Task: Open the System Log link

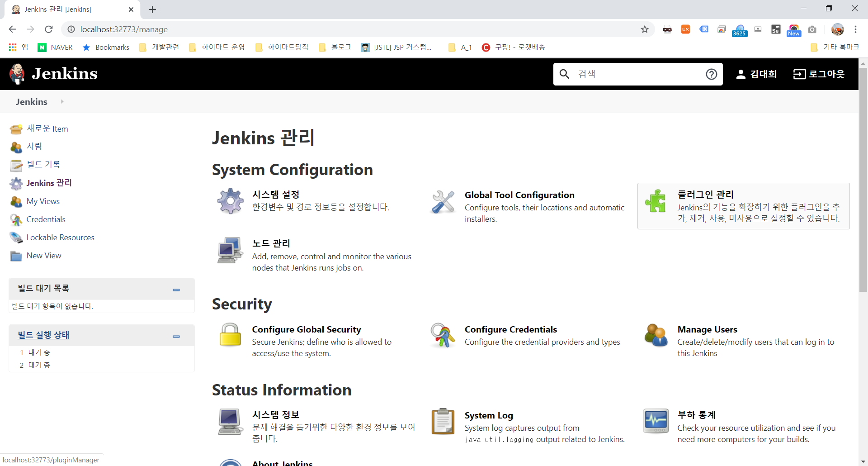Action: click(489, 415)
